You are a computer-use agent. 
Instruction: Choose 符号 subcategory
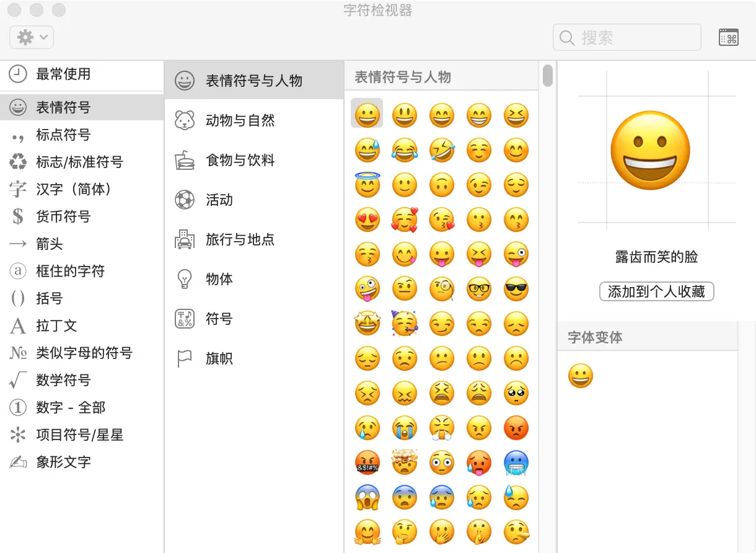click(x=254, y=319)
